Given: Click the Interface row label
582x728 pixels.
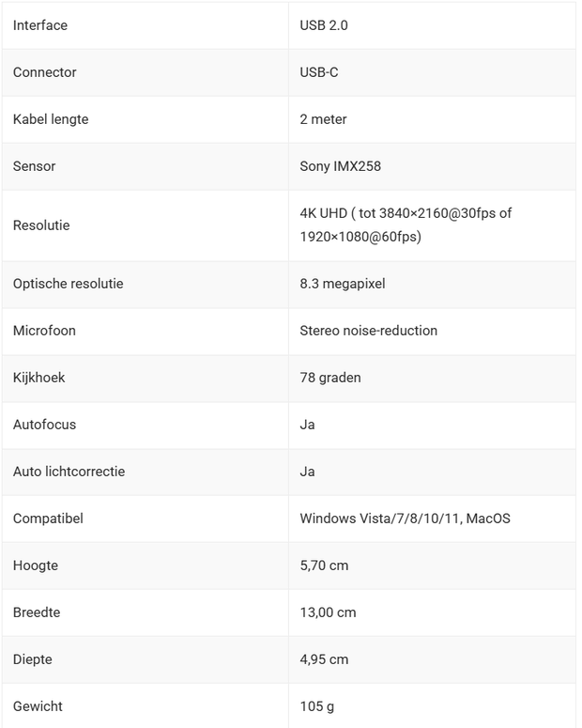Looking at the screenshot, I should (x=40, y=25).
